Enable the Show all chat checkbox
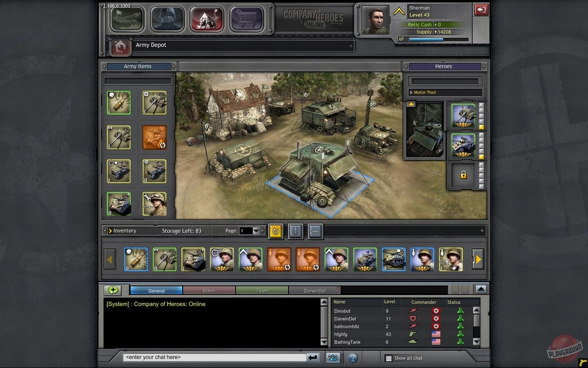Screen dimensions: 588x368 coord(389,358)
